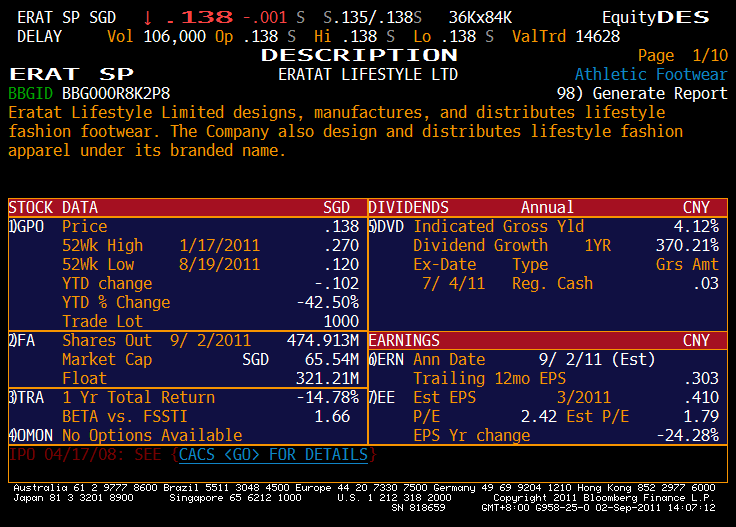Click the Trade Lot value 1000
This screenshot has height=527, width=736.
[341, 321]
